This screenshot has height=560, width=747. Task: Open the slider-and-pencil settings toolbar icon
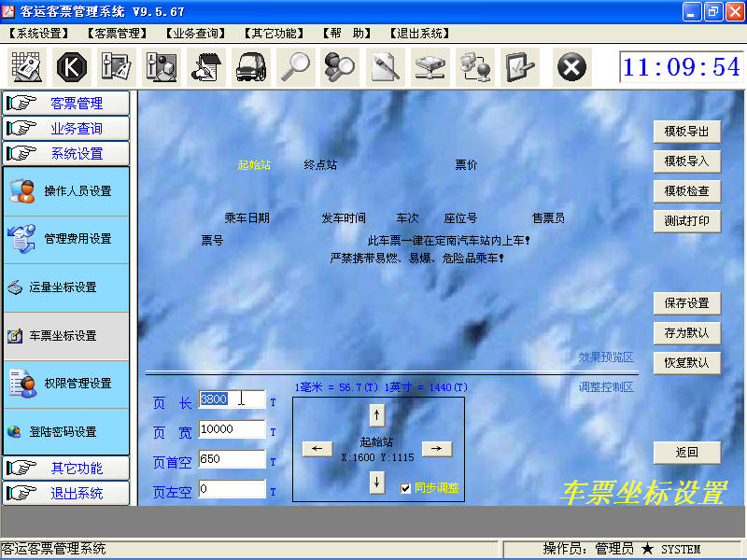tap(116, 67)
